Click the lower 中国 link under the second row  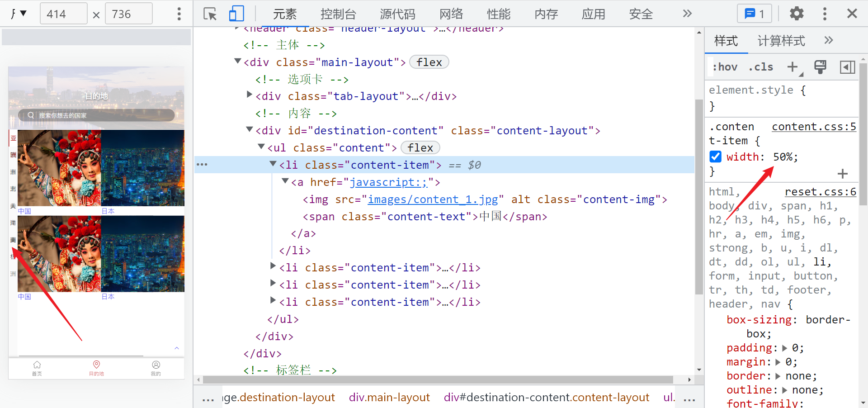coord(24,297)
